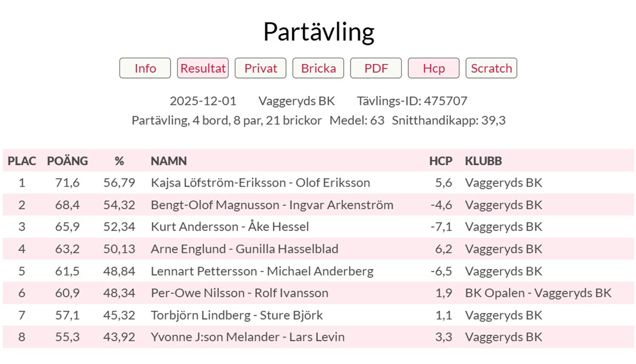
Task: Click the % column header
Action: coord(119,161)
